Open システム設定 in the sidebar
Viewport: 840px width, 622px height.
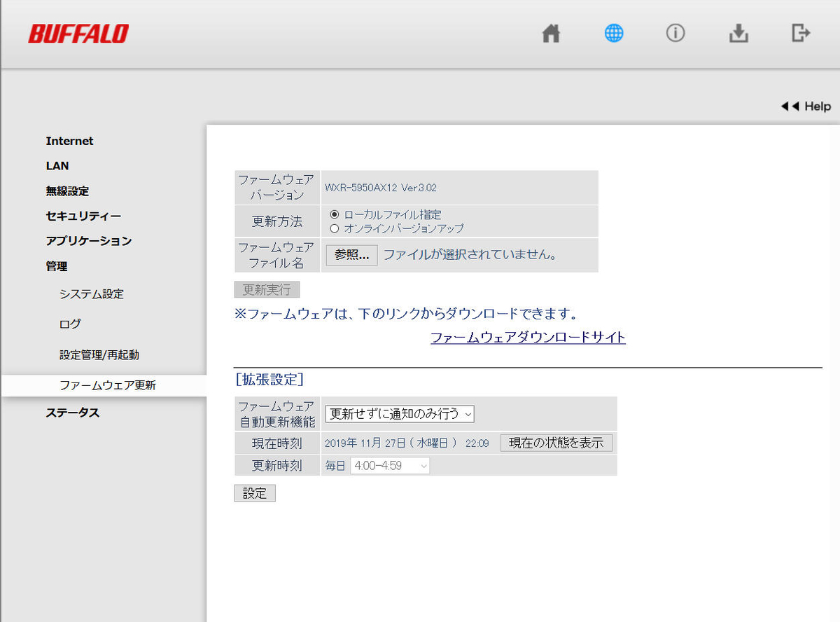coord(92,294)
